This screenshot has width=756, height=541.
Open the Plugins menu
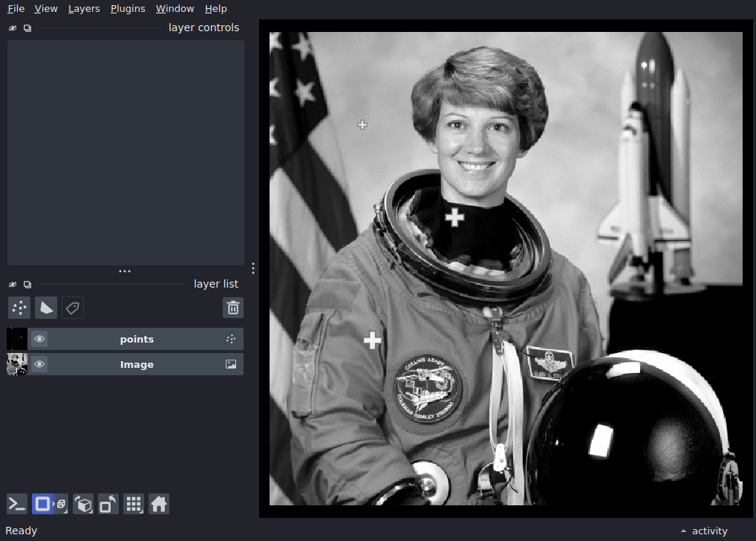click(128, 9)
